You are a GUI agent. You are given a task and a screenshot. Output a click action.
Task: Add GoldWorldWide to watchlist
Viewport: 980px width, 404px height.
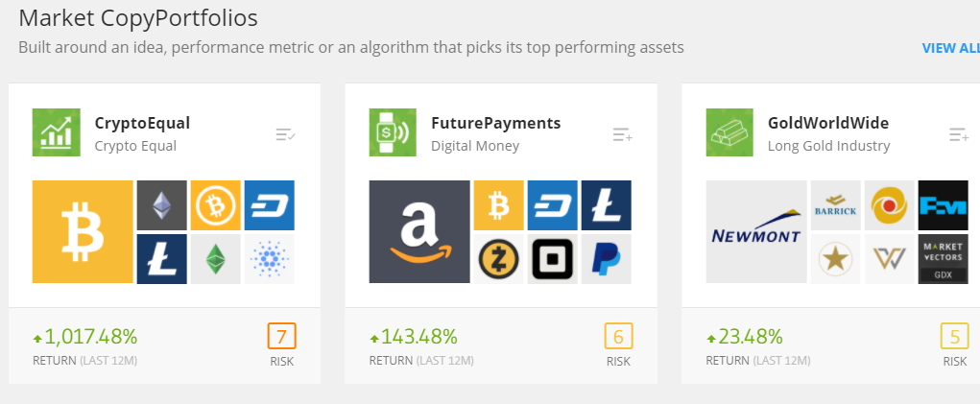pyautogui.click(x=960, y=134)
